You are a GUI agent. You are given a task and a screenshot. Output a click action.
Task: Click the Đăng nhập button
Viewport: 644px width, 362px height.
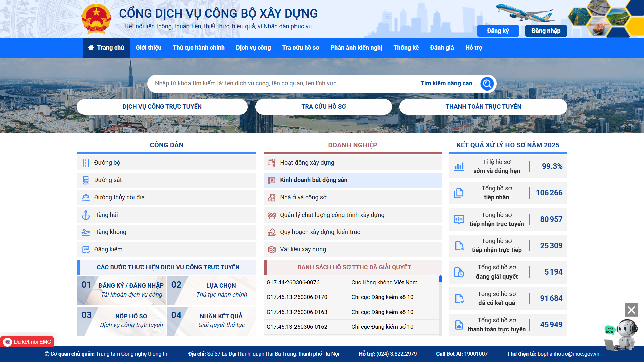pyautogui.click(x=545, y=31)
